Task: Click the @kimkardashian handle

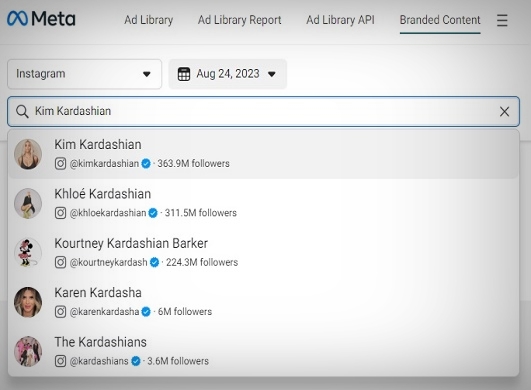Action: (x=104, y=164)
